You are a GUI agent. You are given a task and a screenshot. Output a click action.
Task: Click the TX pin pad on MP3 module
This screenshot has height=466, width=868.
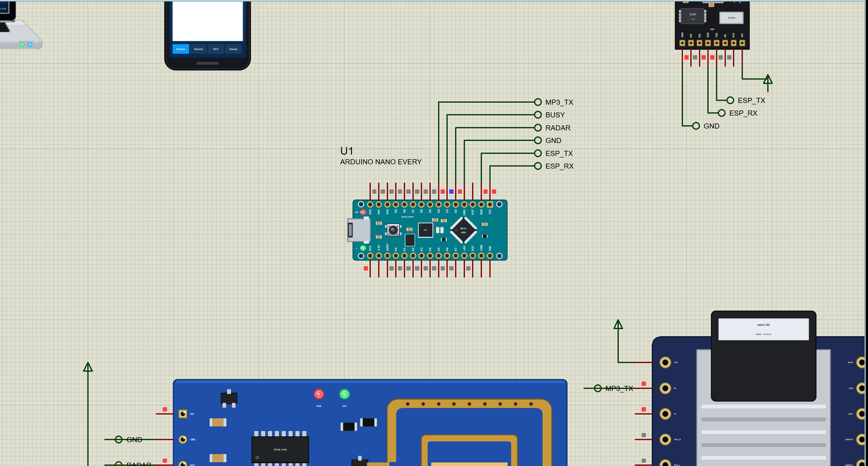665,413
